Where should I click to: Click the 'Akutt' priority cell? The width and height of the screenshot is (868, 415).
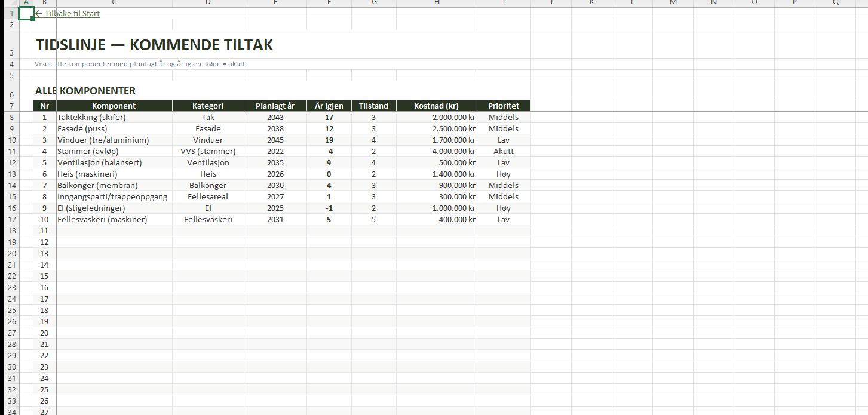coord(503,152)
